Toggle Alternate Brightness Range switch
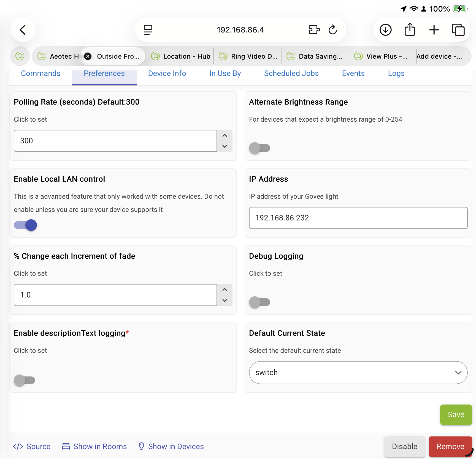476x459 pixels. (x=259, y=148)
